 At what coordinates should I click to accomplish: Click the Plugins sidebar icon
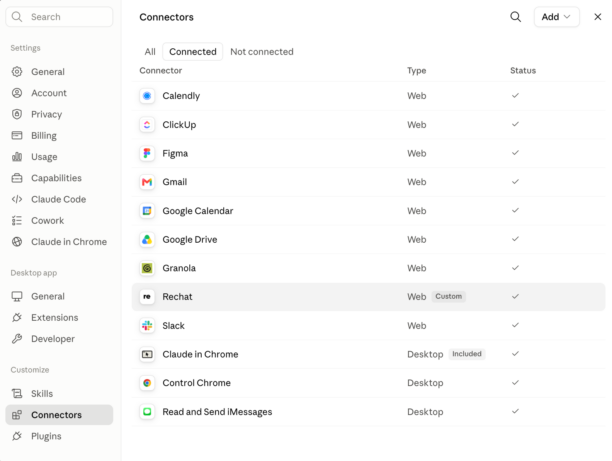[17, 436]
